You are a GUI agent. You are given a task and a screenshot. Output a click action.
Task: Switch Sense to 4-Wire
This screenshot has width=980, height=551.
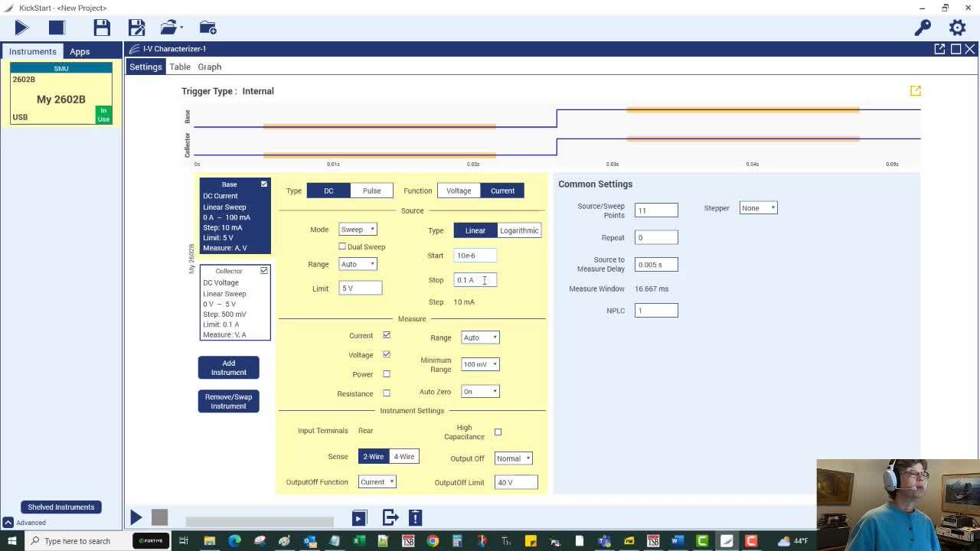pos(403,456)
